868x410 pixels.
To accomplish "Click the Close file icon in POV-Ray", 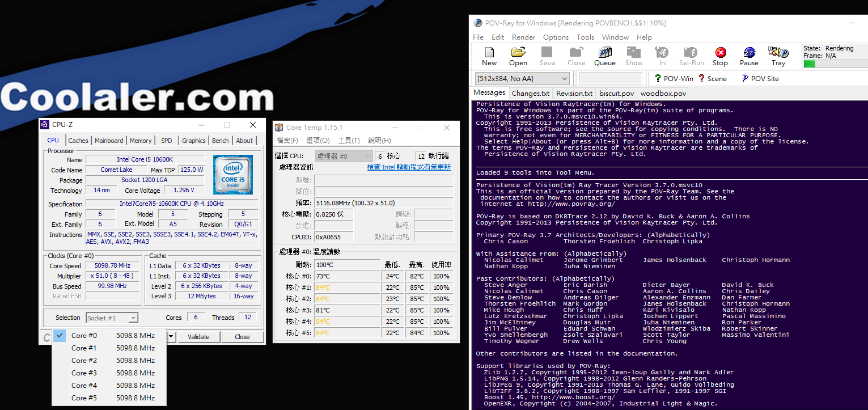I will click(x=576, y=53).
